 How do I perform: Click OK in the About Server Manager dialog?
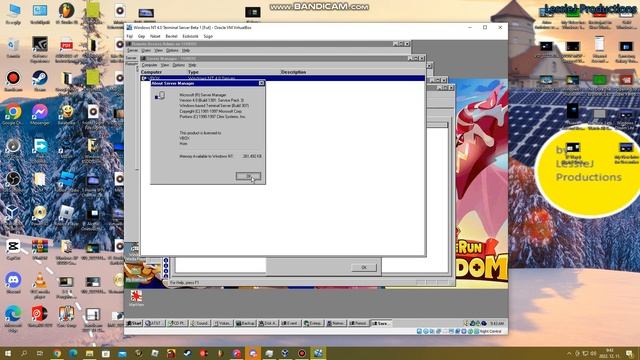(x=248, y=176)
